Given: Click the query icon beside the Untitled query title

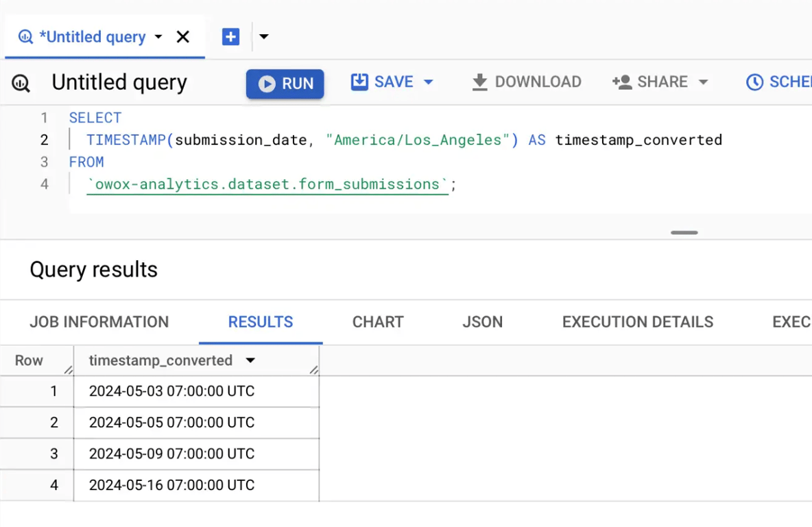Looking at the screenshot, I should (21, 83).
